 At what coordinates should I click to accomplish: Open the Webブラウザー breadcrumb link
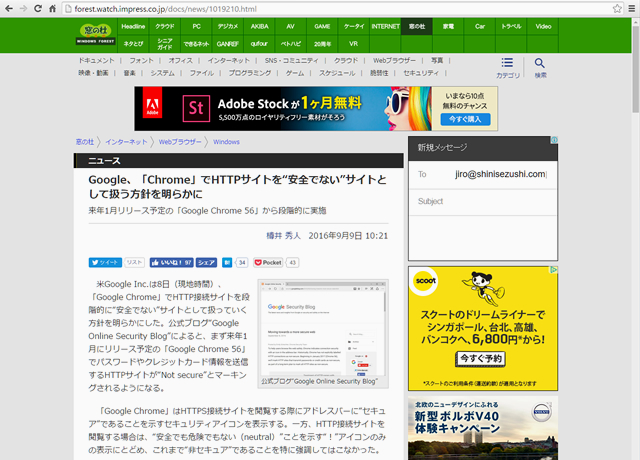180,142
